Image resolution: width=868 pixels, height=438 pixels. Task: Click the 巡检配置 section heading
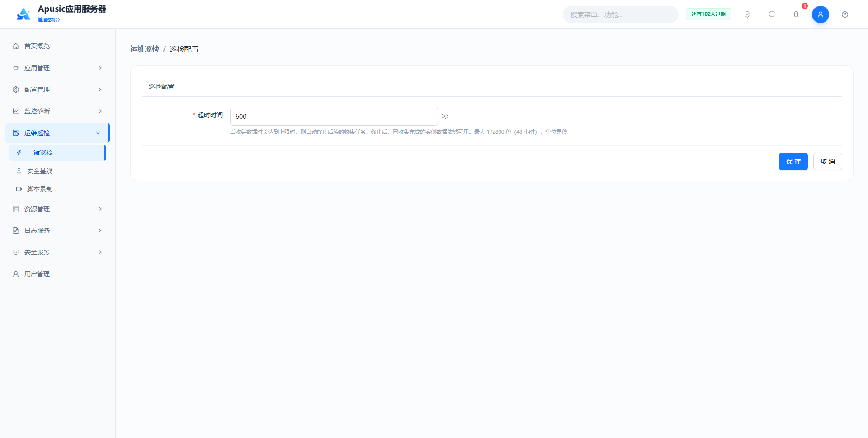[x=161, y=86]
